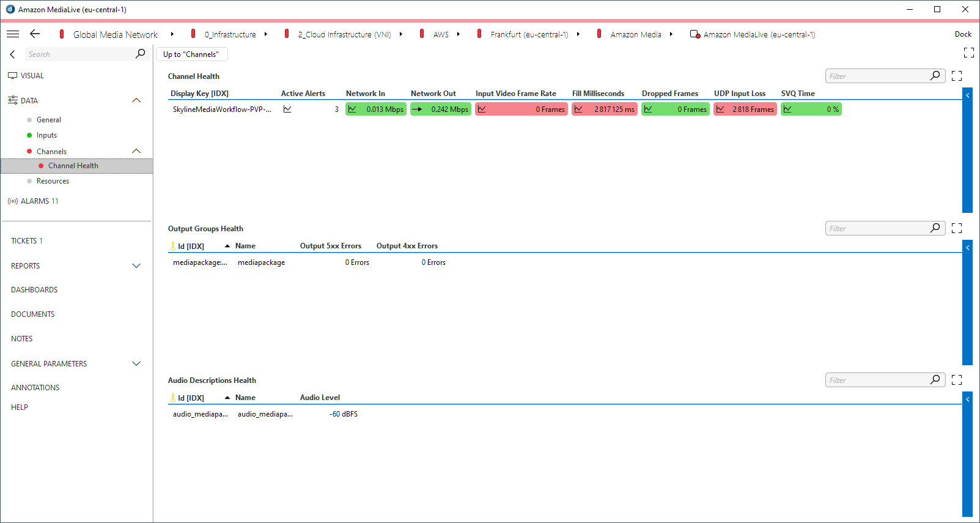Click Channel Health filter magnifier icon
980x523 pixels.
[935, 76]
